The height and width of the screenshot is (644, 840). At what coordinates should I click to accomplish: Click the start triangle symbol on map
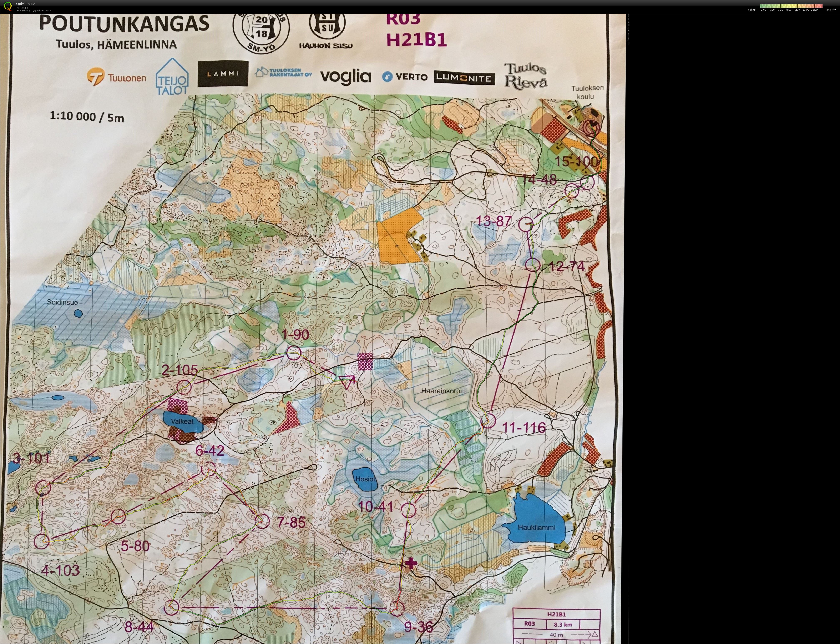(347, 381)
